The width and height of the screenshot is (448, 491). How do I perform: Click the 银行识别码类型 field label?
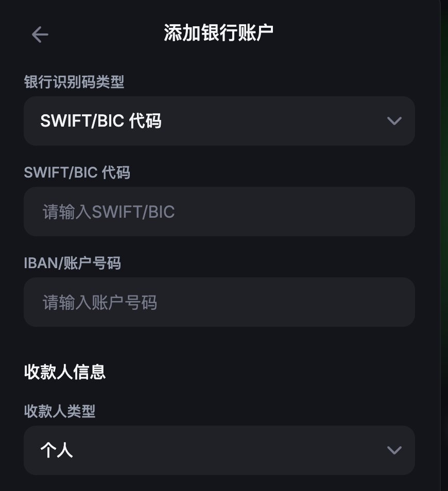pyautogui.click(x=74, y=82)
